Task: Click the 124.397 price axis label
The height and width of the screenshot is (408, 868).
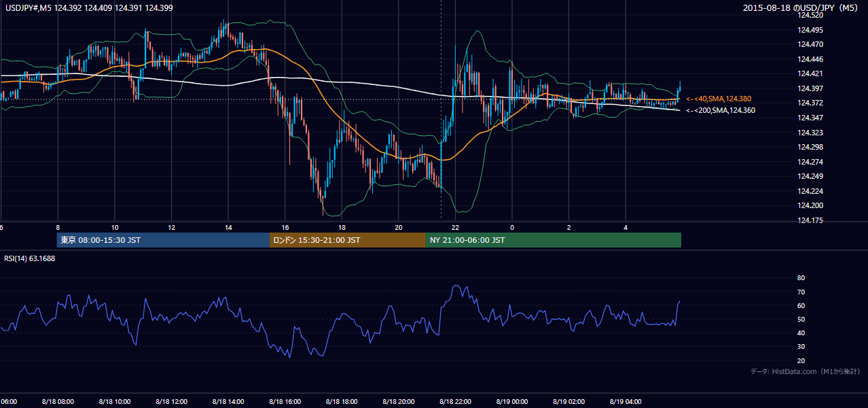Action: [x=811, y=88]
